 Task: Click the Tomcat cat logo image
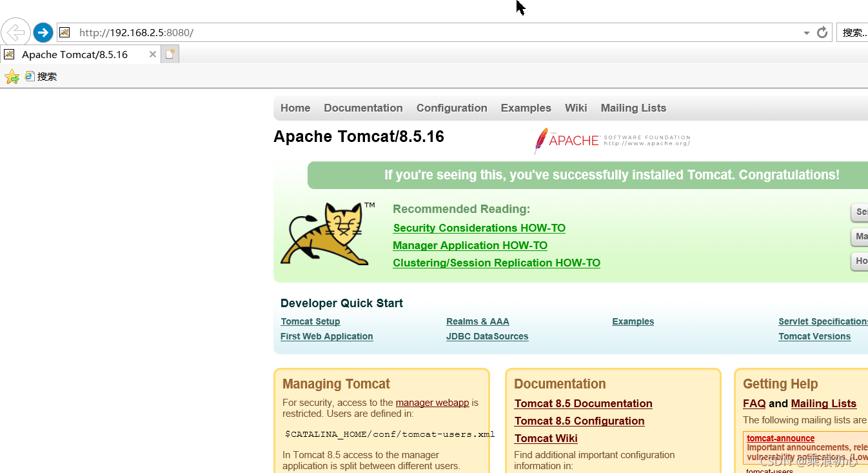coord(328,234)
